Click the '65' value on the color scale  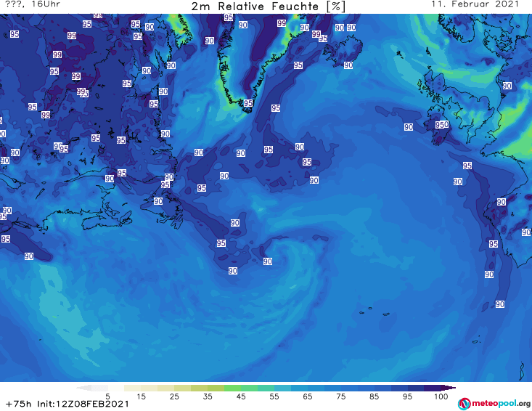[x=308, y=396]
